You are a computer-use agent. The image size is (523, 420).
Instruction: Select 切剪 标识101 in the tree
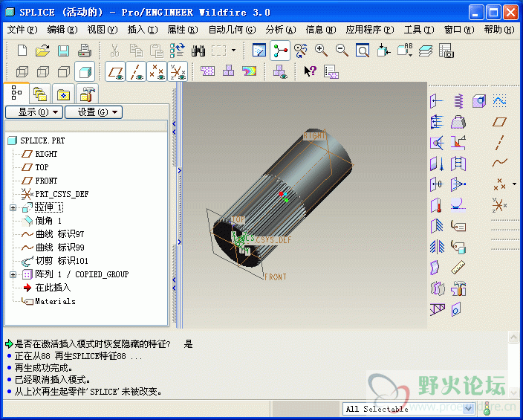tap(62, 261)
